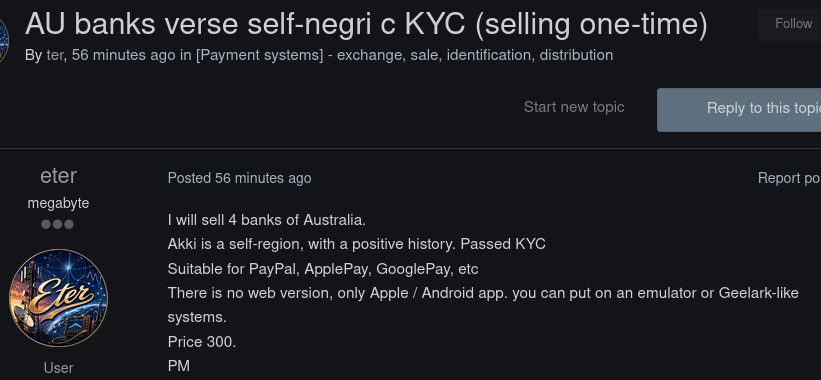
Task: Click the small author avatar beside title
Action: coord(4,40)
